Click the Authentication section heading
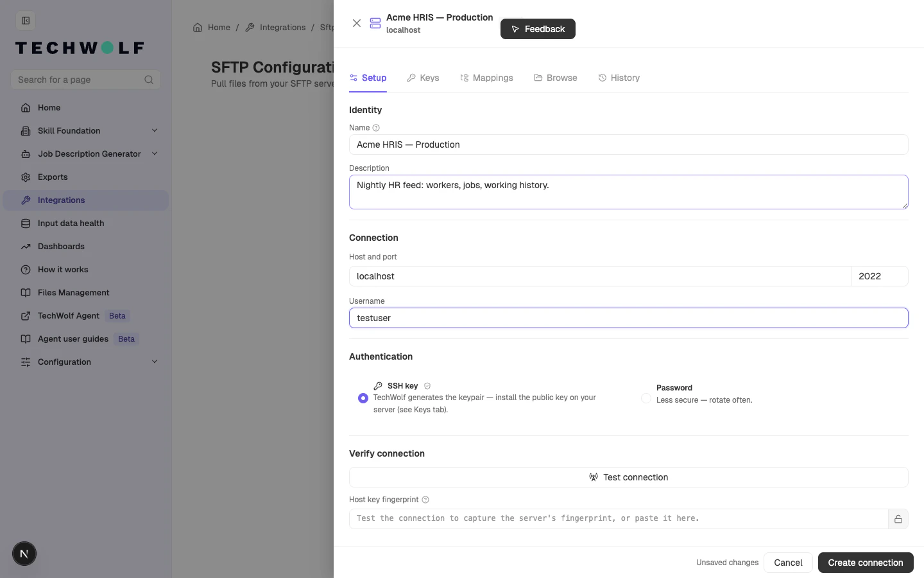This screenshot has height=578, width=924. click(381, 356)
